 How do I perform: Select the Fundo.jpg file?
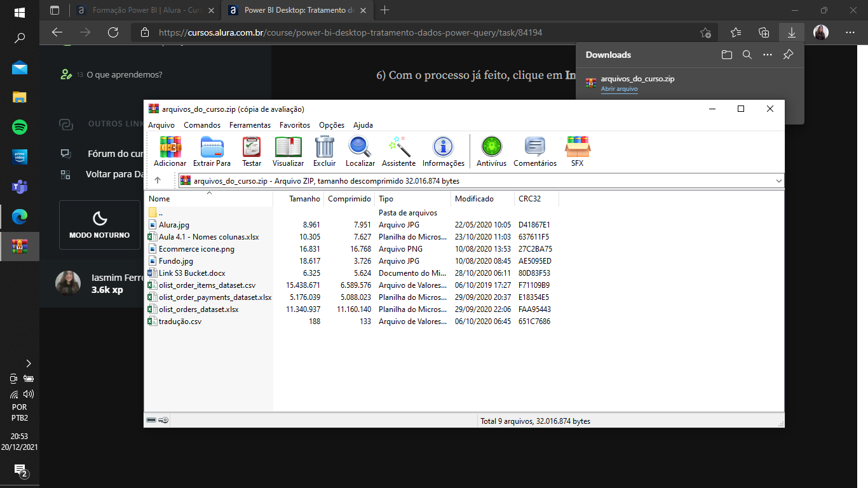click(353, 261)
